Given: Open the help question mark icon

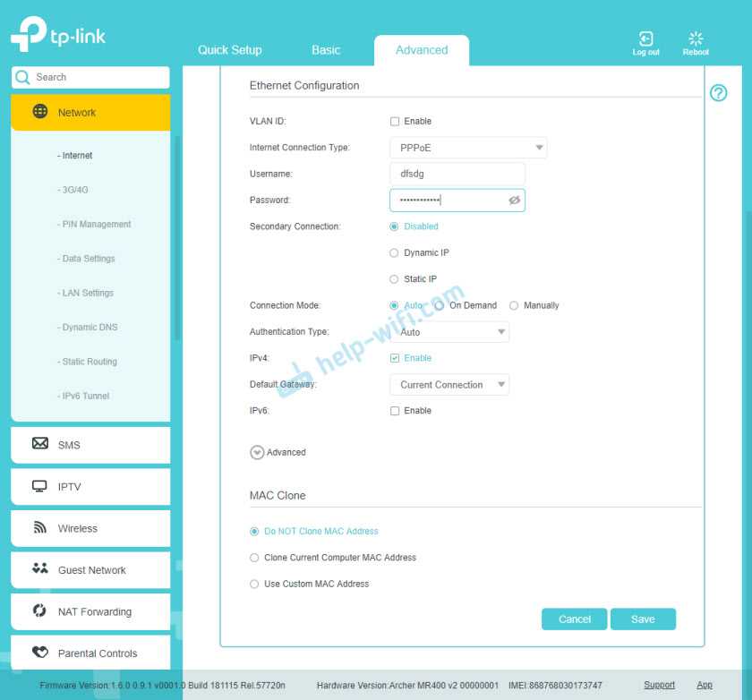Looking at the screenshot, I should pos(718,93).
